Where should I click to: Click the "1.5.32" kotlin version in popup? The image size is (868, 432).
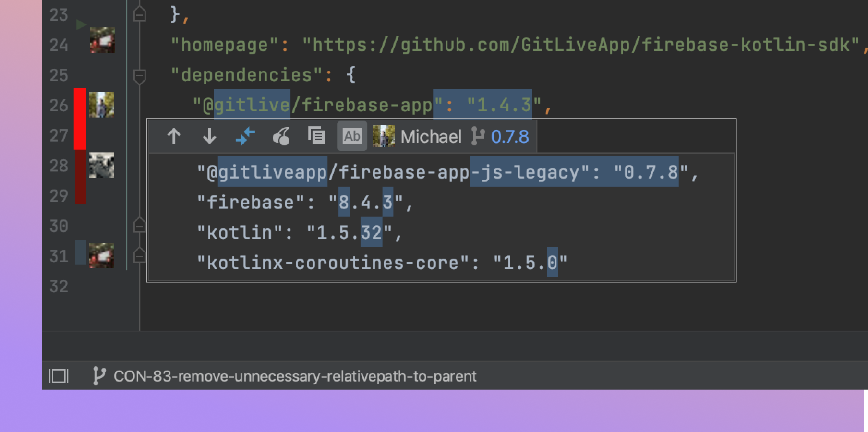[350, 233]
